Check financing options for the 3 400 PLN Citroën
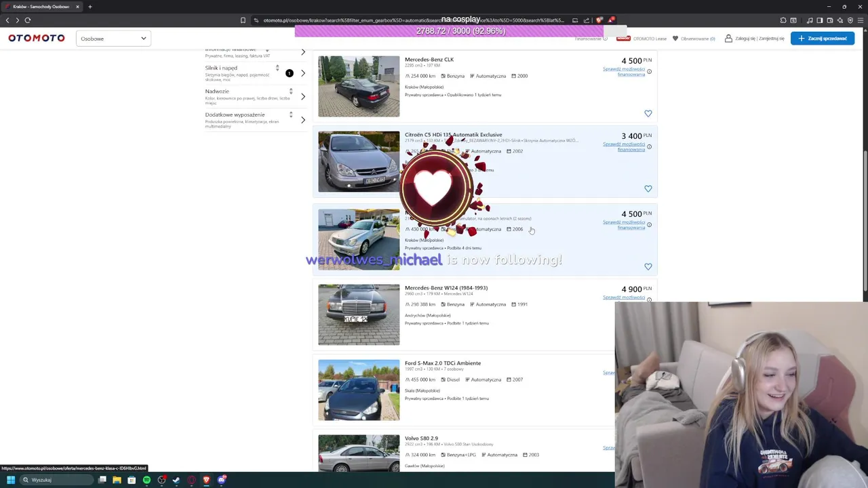 624,146
